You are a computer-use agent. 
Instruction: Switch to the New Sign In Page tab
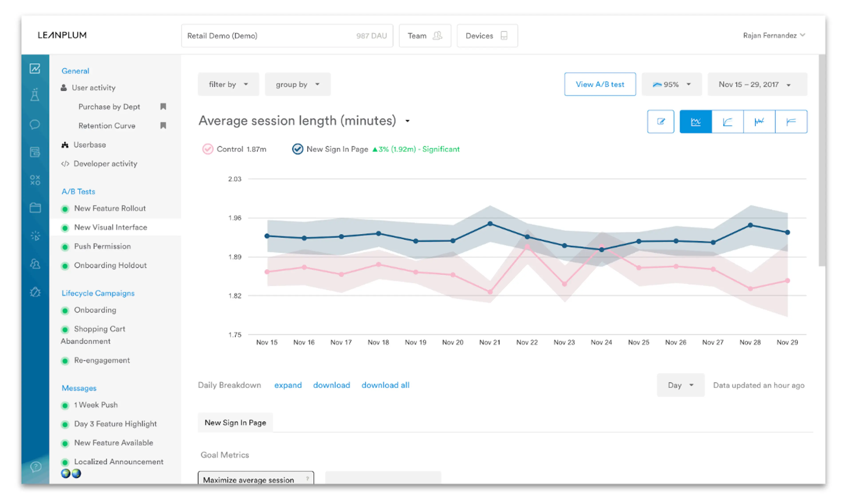point(235,423)
